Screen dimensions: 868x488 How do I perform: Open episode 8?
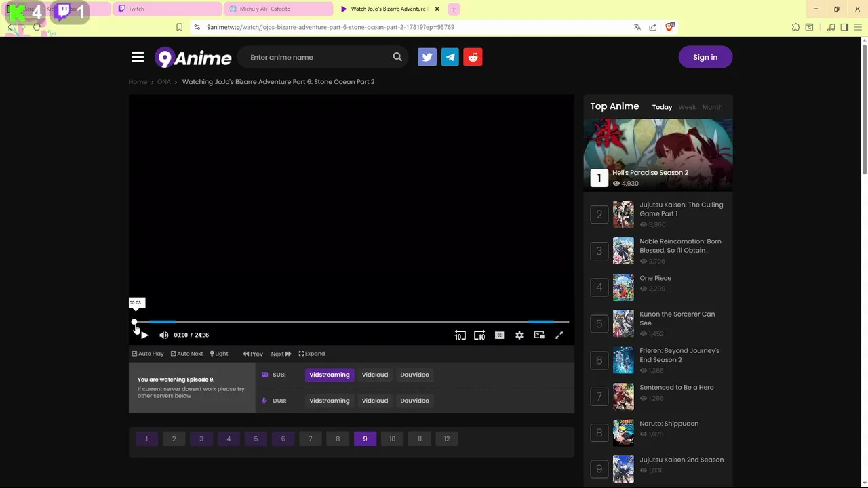[338, 439]
